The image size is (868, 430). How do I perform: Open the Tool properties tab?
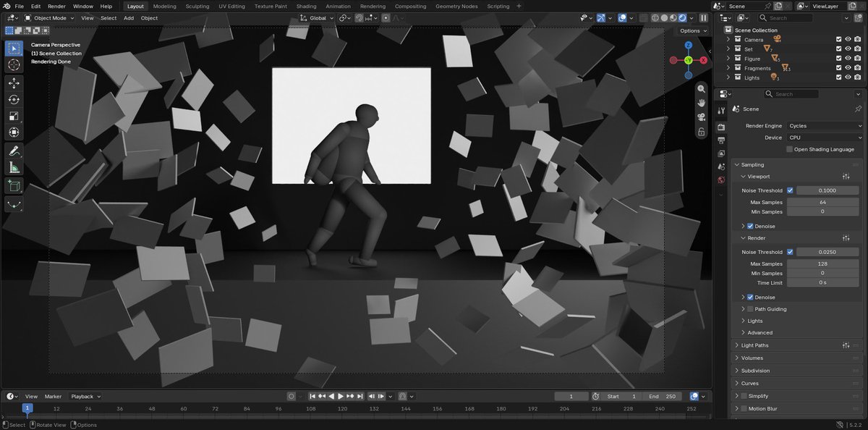[x=721, y=110]
